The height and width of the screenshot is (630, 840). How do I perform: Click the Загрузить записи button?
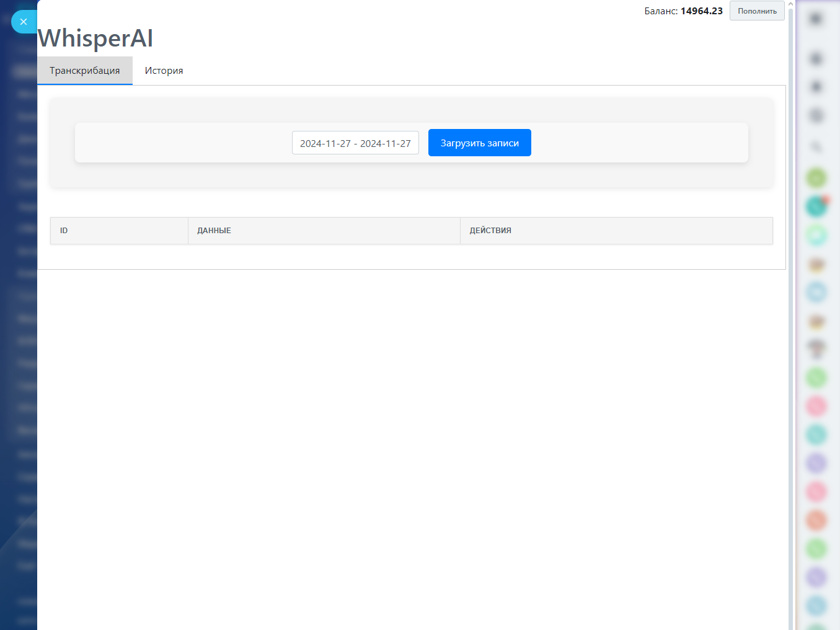(x=480, y=143)
